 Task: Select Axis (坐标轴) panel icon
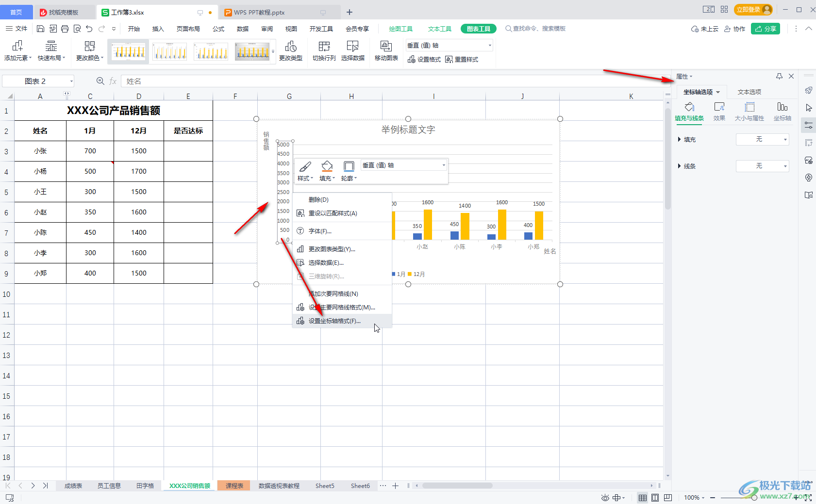point(783,112)
